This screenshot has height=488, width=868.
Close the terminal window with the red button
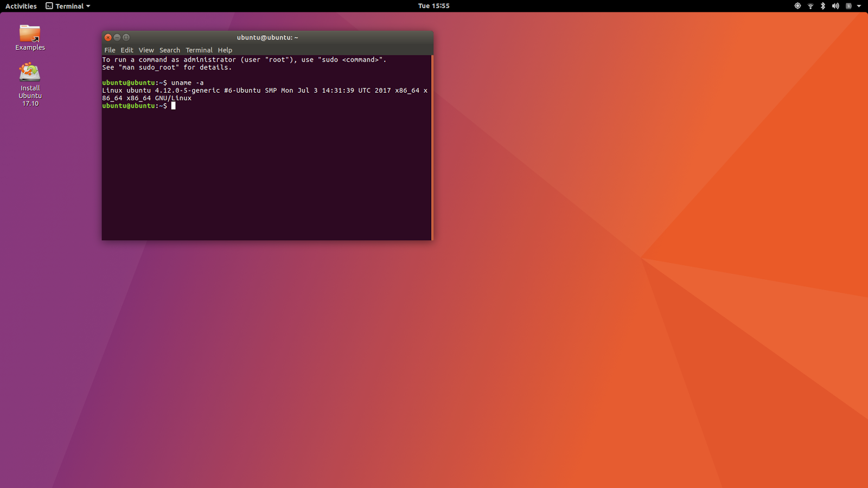[108, 37]
